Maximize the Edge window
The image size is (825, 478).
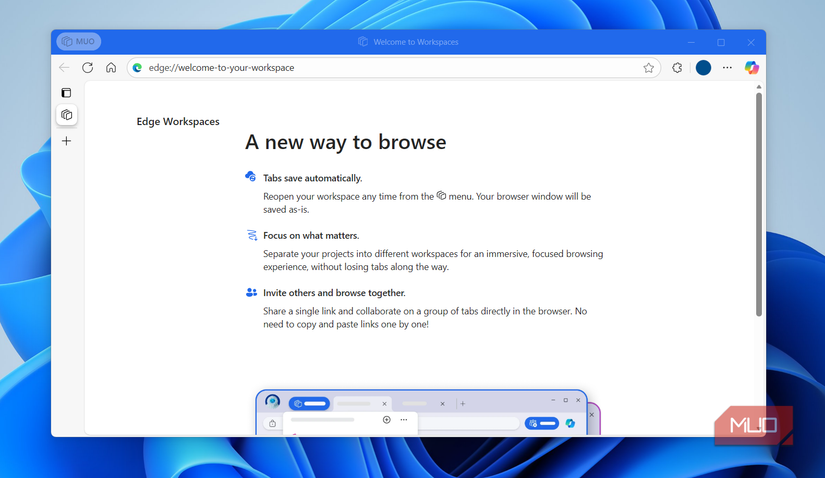pyautogui.click(x=721, y=42)
